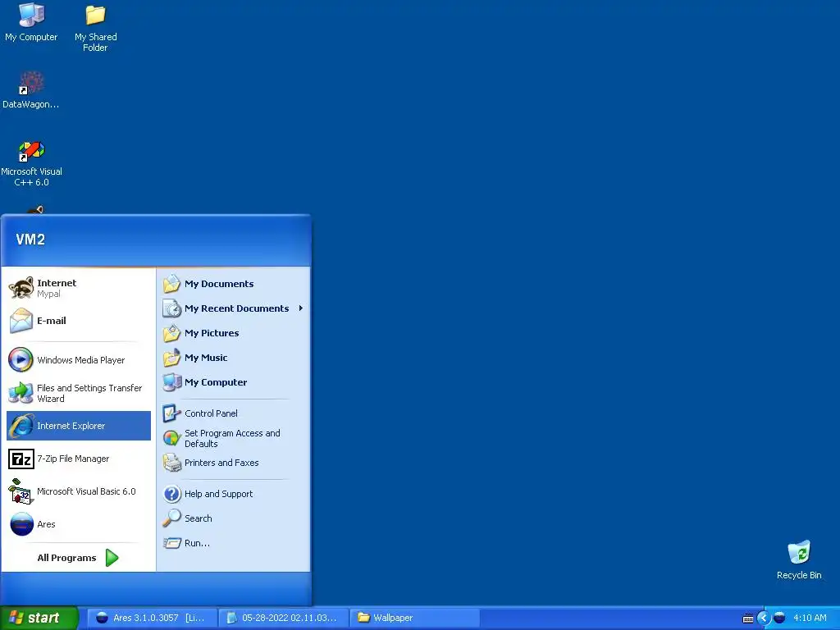The height and width of the screenshot is (630, 840).
Task: Click Control Panel label text
Action: [211, 413]
